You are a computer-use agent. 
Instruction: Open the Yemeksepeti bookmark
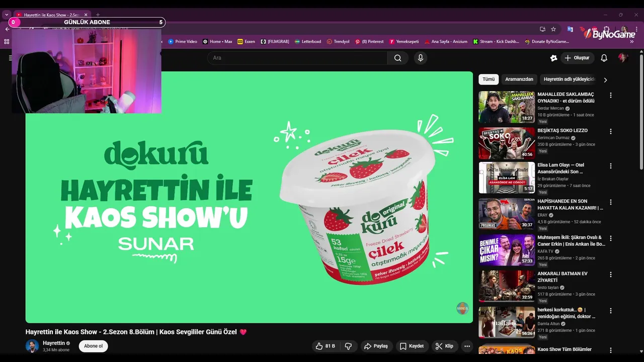(404, 41)
